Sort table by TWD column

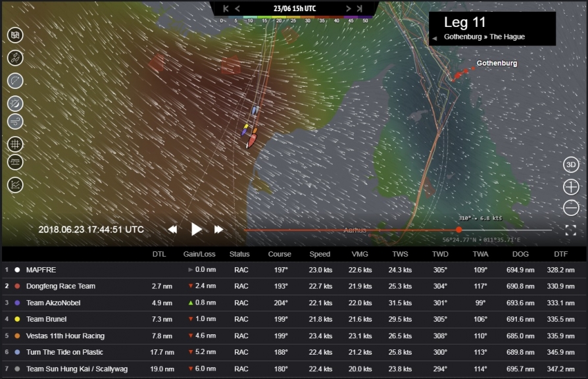pyautogui.click(x=440, y=254)
